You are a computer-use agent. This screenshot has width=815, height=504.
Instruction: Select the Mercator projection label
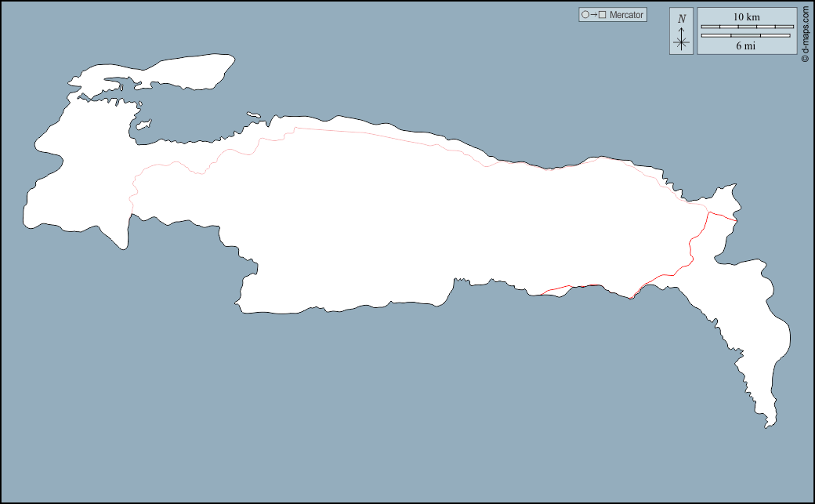626,15
